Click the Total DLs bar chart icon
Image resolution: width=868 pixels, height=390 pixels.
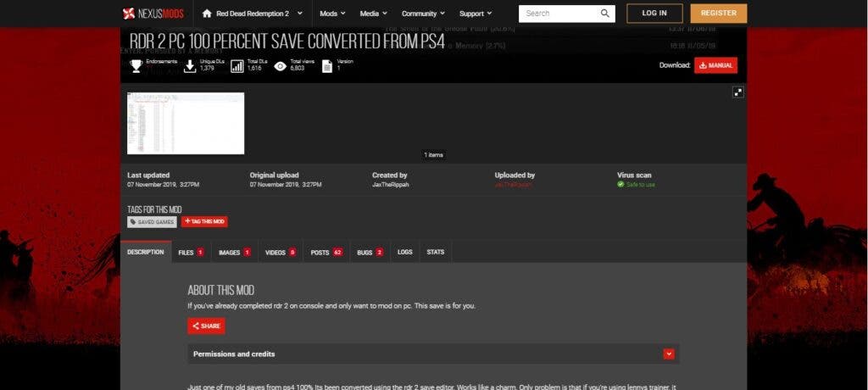(237, 66)
